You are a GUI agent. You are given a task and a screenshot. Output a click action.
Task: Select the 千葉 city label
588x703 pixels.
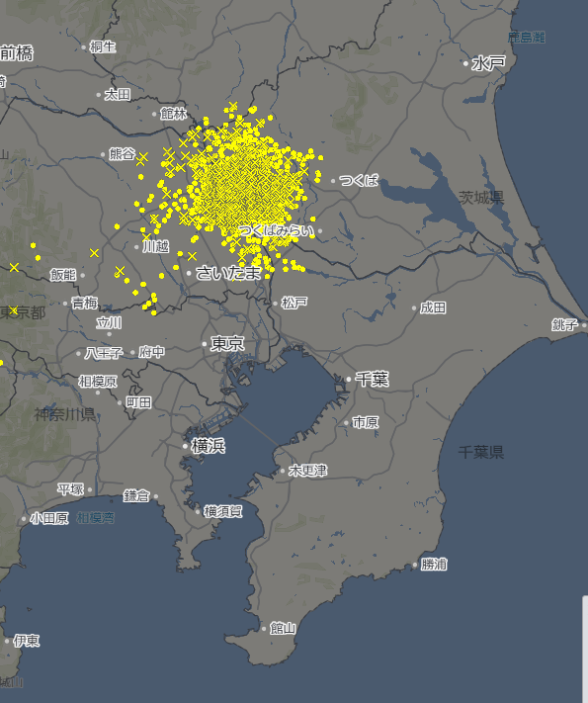pos(372,379)
